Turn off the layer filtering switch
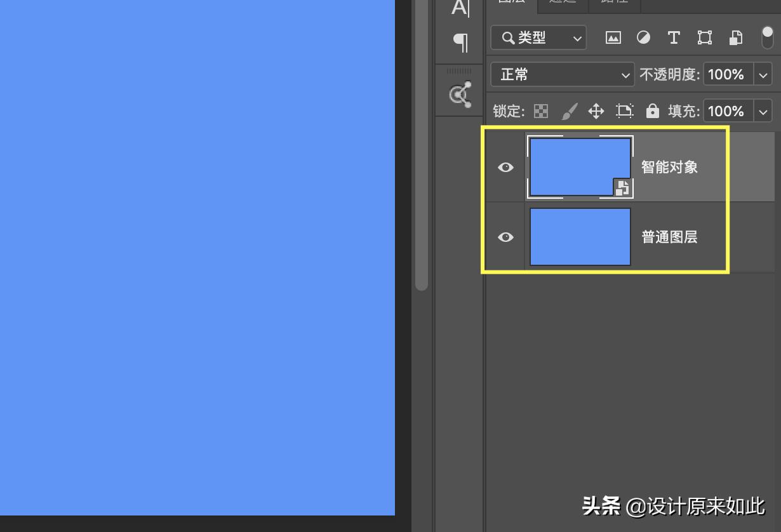781x532 pixels. tap(767, 38)
